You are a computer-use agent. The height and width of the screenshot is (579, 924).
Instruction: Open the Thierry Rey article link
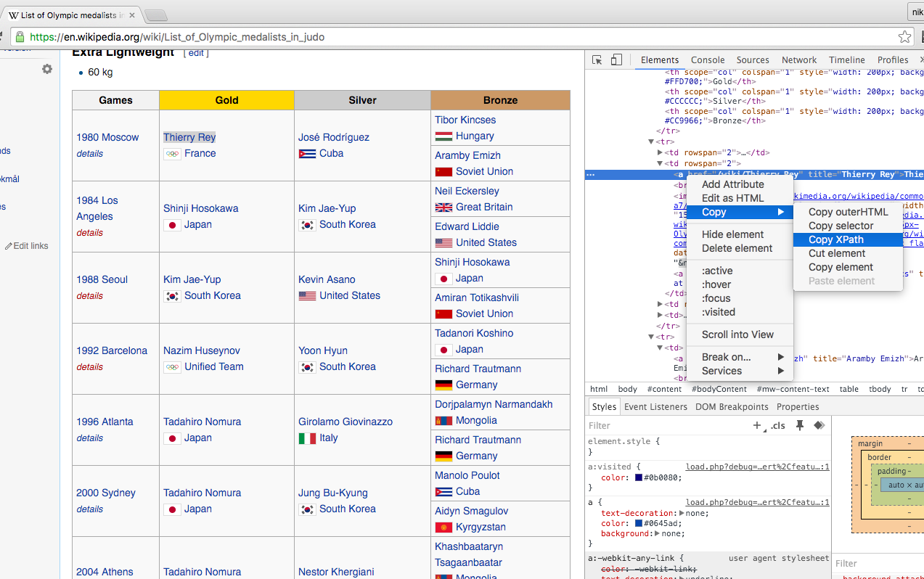click(189, 136)
